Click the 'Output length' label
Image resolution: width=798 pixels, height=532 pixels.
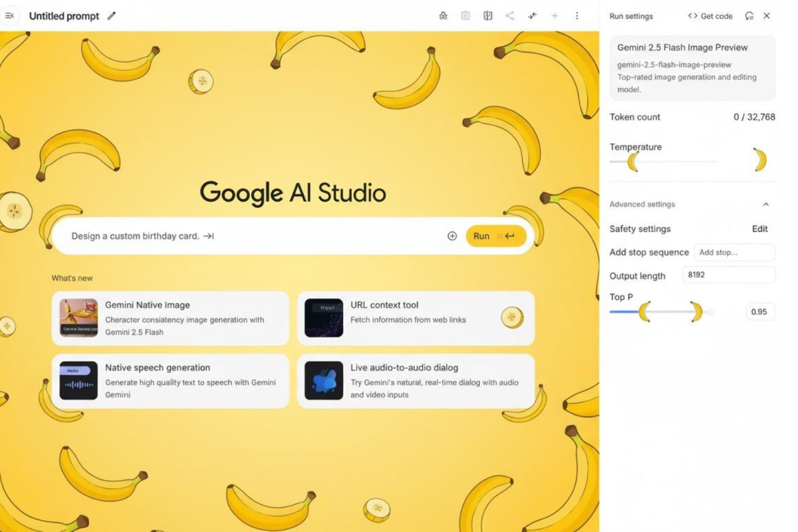638,276
